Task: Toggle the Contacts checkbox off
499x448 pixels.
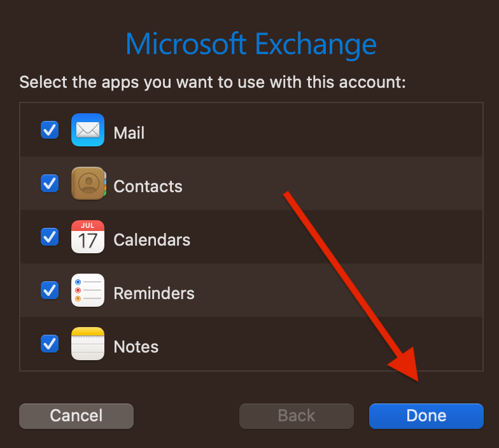Action: click(x=50, y=183)
